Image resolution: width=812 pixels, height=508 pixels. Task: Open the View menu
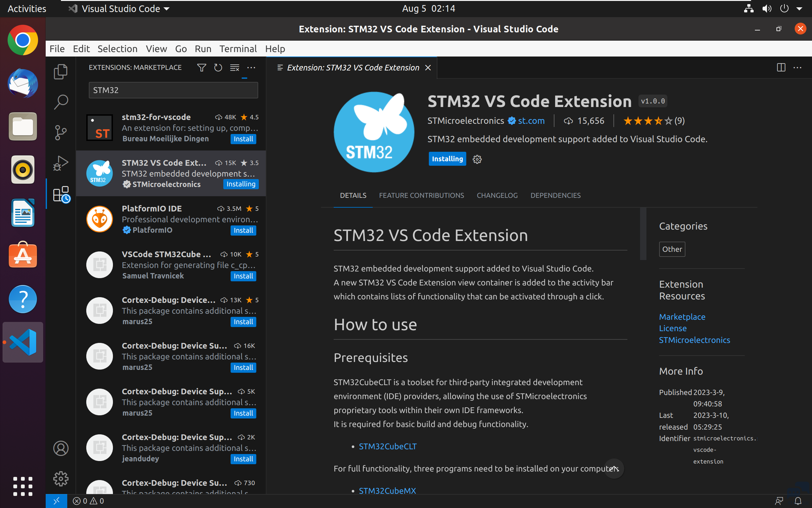click(x=156, y=49)
